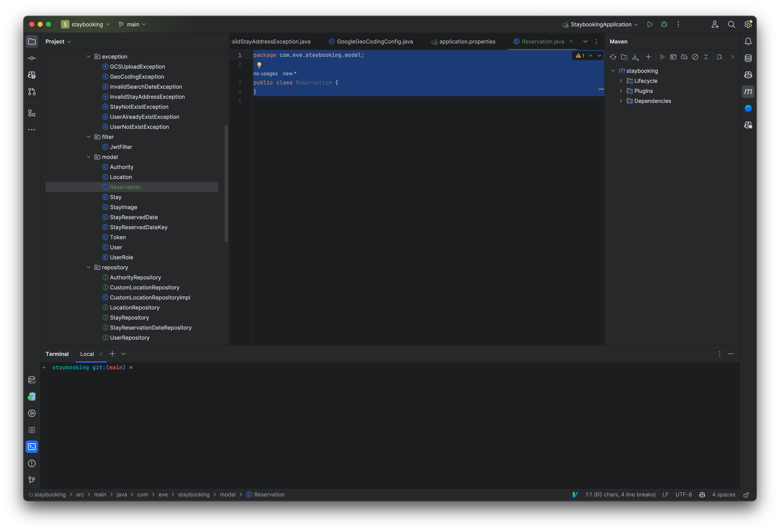Switch to the GoogleGeoCodingConfig.java tab
780x532 pixels.
[375, 41]
